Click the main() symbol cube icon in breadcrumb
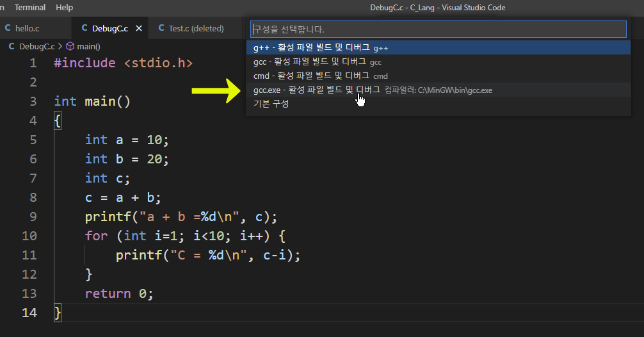644x337 pixels. coord(70,46)
